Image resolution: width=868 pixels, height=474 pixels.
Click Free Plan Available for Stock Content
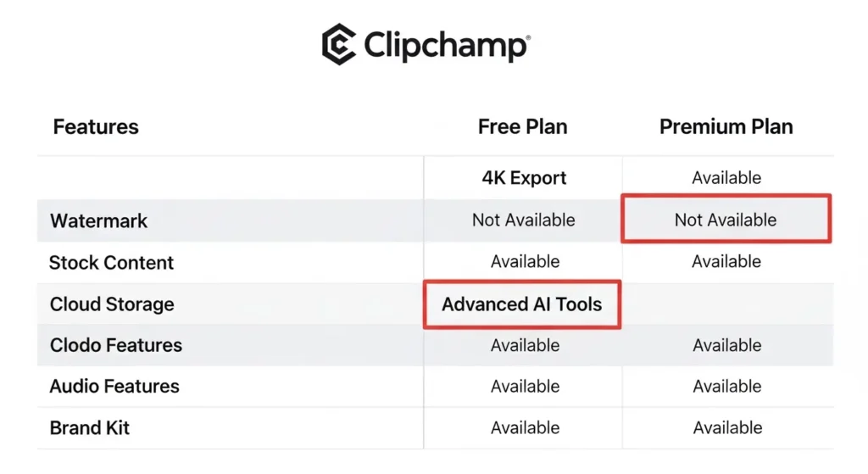[525, 262]
